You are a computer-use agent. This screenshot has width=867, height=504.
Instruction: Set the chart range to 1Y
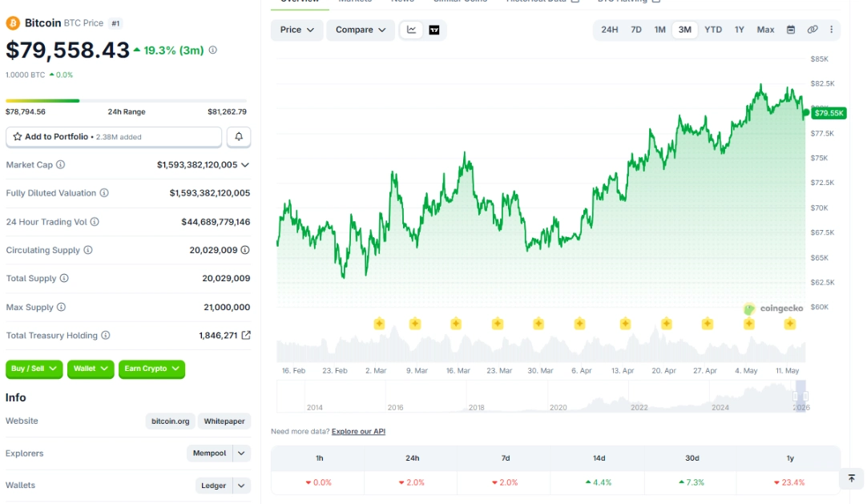(740, 30)
